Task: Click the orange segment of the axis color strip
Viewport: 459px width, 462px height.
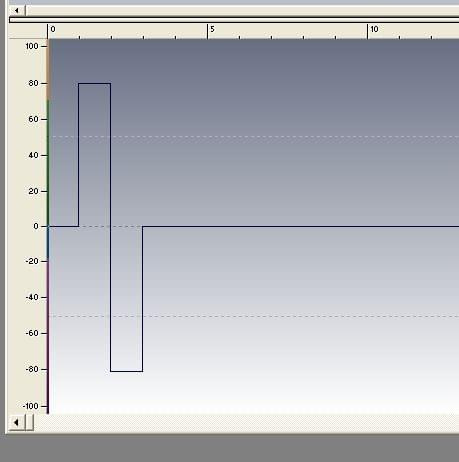Action: pos(48,69)
